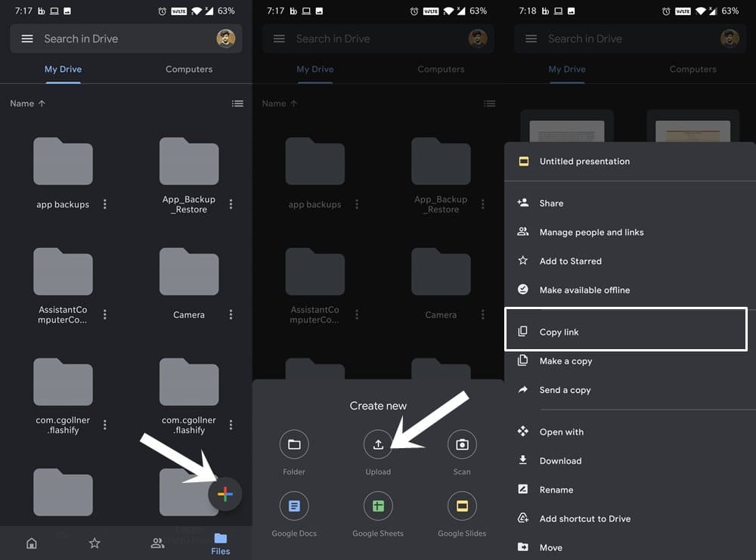Viewport: 756px width, 560px height.
Task: Open more options for right com.cgollner.flashify folder
Action: click(231, 425)
